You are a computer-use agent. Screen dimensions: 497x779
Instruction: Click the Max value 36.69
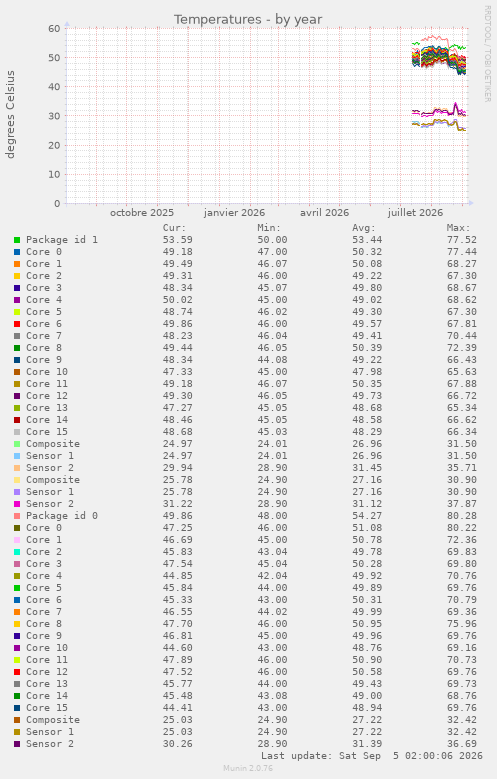[462, 744]
